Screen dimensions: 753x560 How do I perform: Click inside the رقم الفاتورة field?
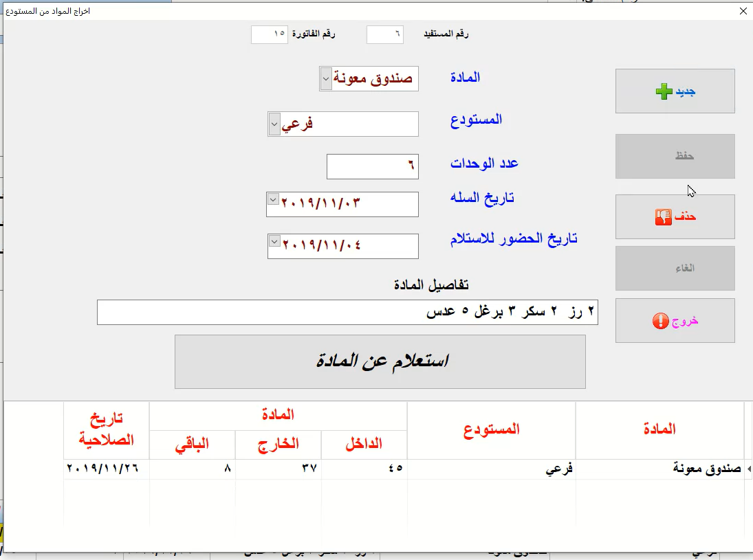(270, 34)
